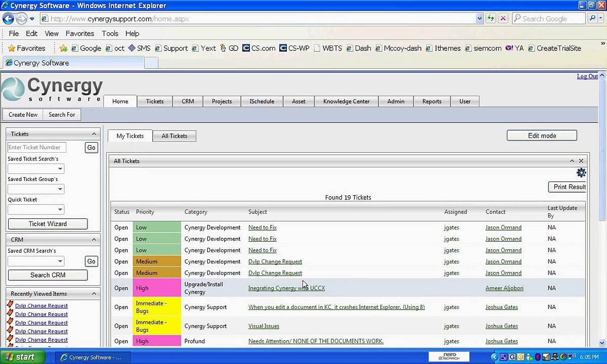Screen dimensions: 607x364
Task: Open the search provider dropdown arrow
Action: [x=601, y=19]
